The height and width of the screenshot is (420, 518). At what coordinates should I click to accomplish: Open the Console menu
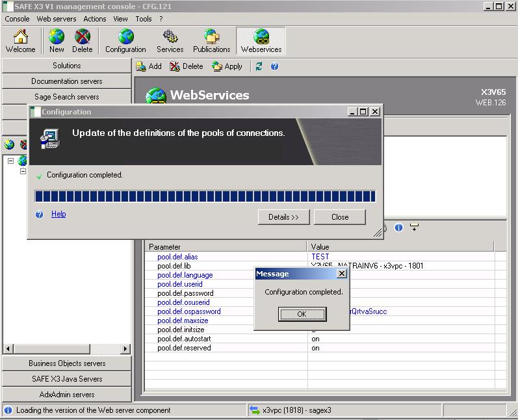[x=17, y=19]
